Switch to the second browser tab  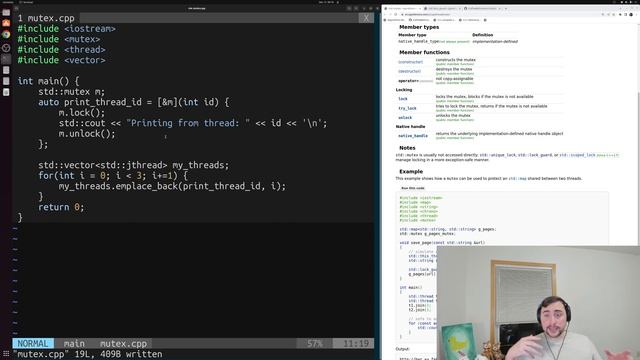[x=442, y=8]
